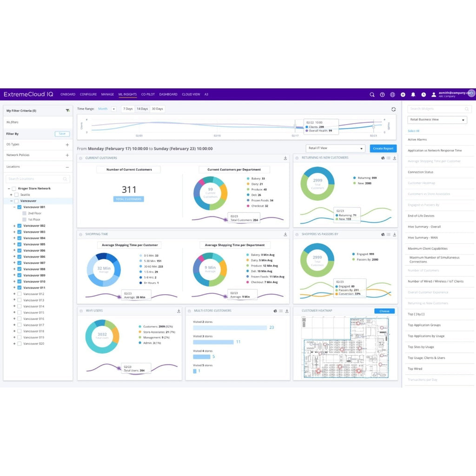The image size is (476, 476).
Task: Expand the OS Types filter section
Action: tap(67, 145)
